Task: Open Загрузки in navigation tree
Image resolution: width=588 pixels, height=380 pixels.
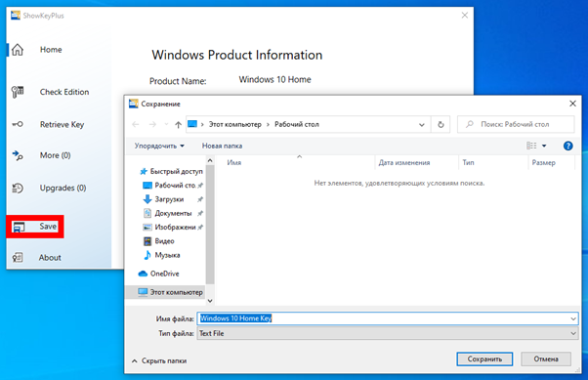Action: pos(173,199)
